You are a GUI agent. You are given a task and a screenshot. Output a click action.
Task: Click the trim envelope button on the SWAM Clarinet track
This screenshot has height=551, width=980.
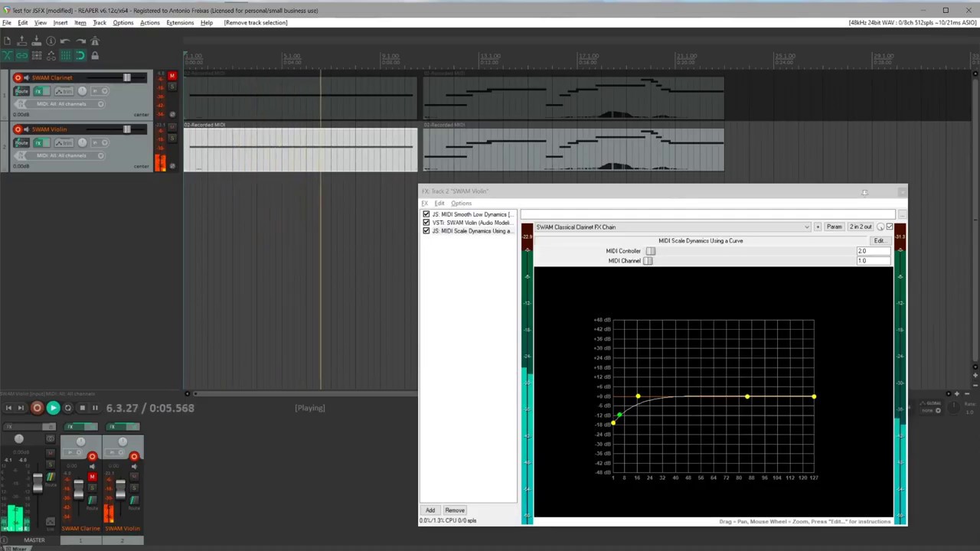pyautogui.click(x=64, y=91)
